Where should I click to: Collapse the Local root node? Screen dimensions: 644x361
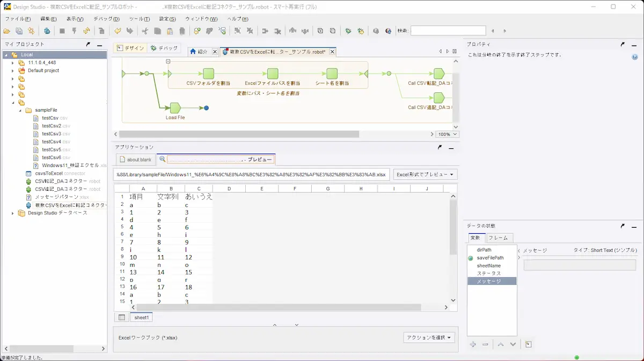(5, 55)
